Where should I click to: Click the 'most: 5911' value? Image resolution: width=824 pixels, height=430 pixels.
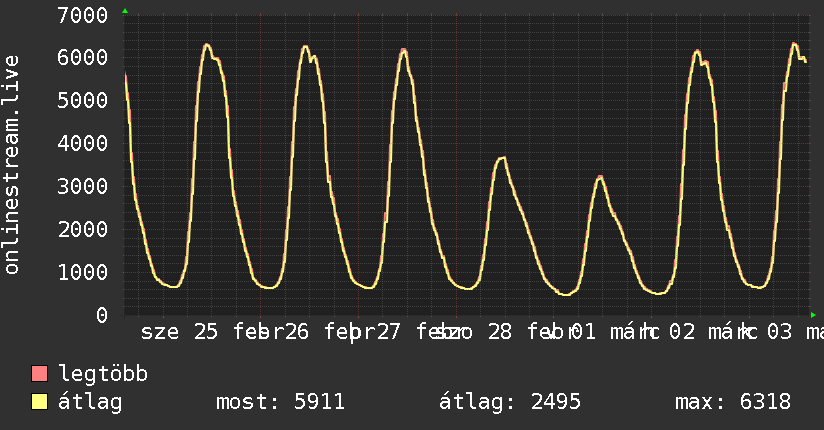coord(280,402)
